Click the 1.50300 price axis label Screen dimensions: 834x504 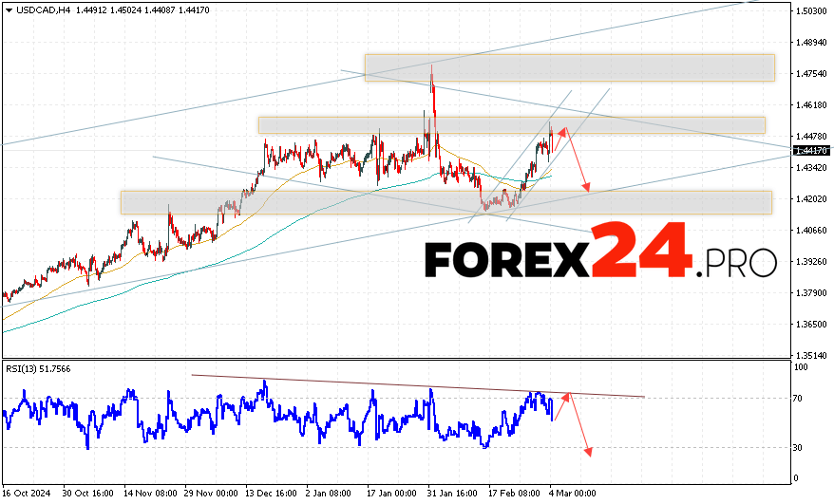811,11
